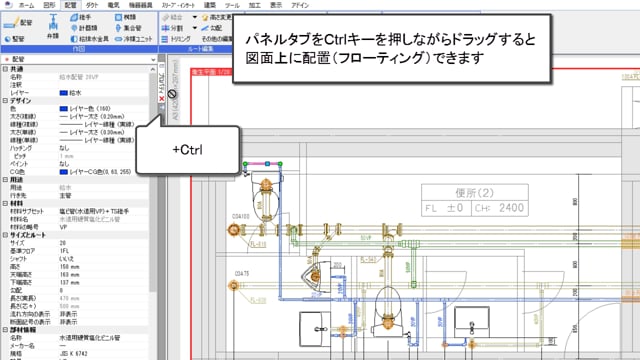Click the property panel scroll-up arrow
640x360 pixels.
click(x=153, y=69)
